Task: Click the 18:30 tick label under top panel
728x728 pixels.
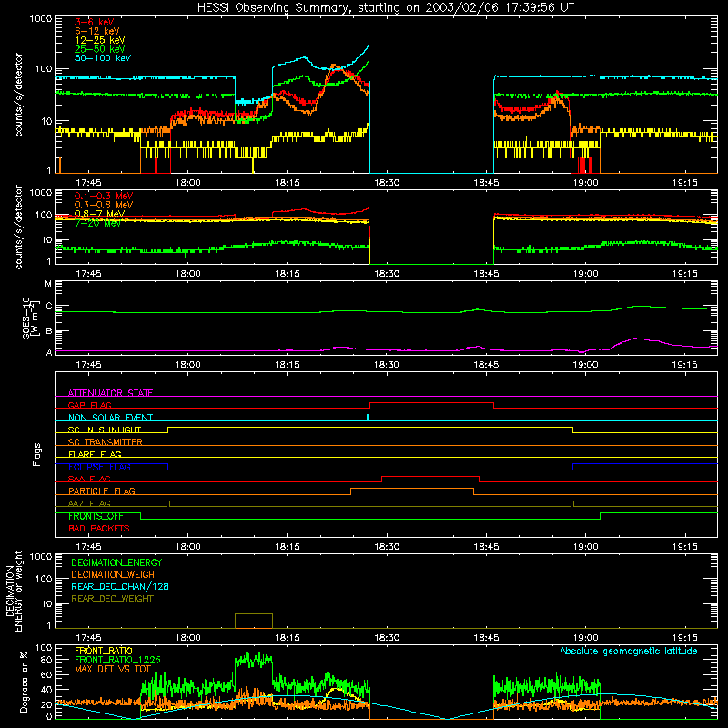Action: point(387,183)
